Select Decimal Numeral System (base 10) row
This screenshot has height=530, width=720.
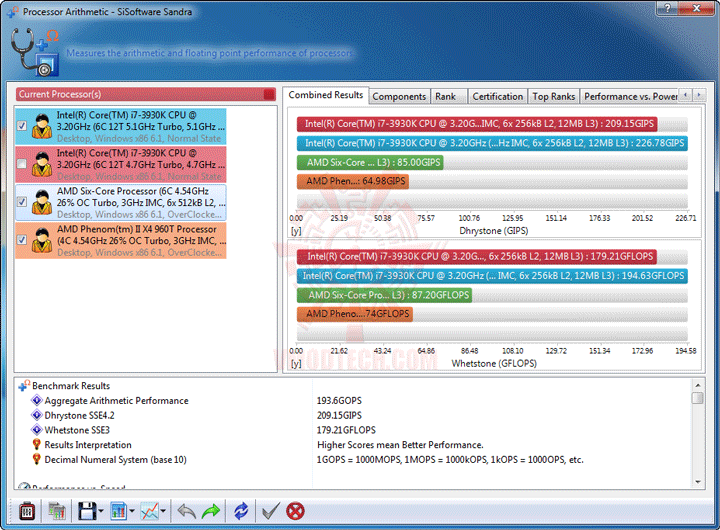tap(354, 459)
